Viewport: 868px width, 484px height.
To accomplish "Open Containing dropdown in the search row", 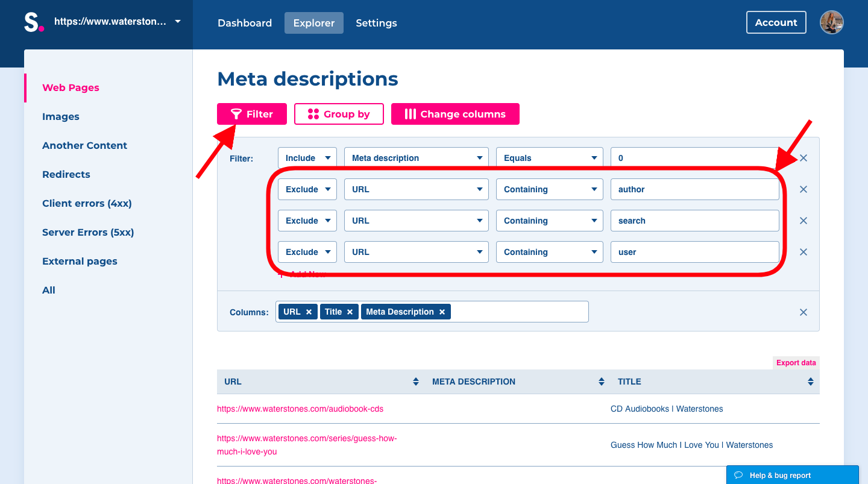I will point(550,221).
